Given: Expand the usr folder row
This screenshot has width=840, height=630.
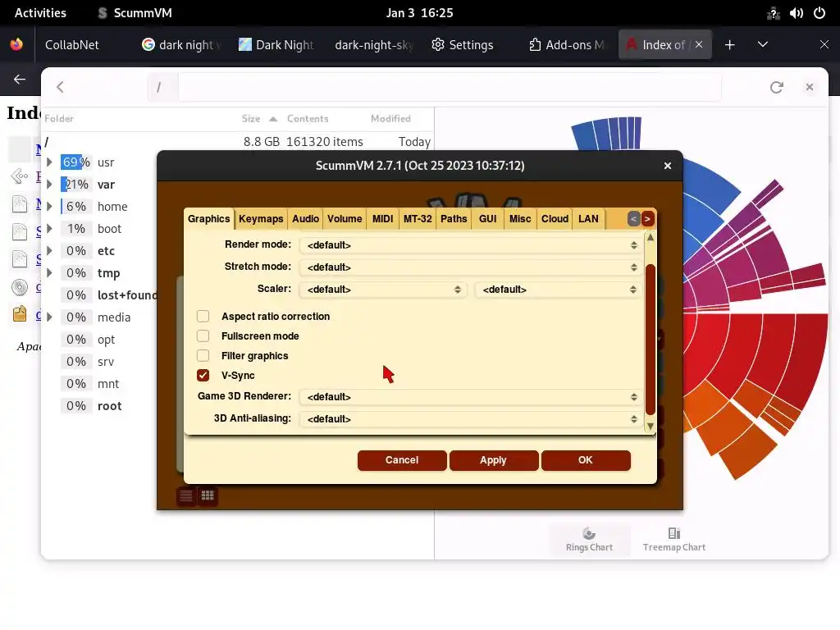Looking at the screenshot, I should pyautogui.click(x=49, y=162).
